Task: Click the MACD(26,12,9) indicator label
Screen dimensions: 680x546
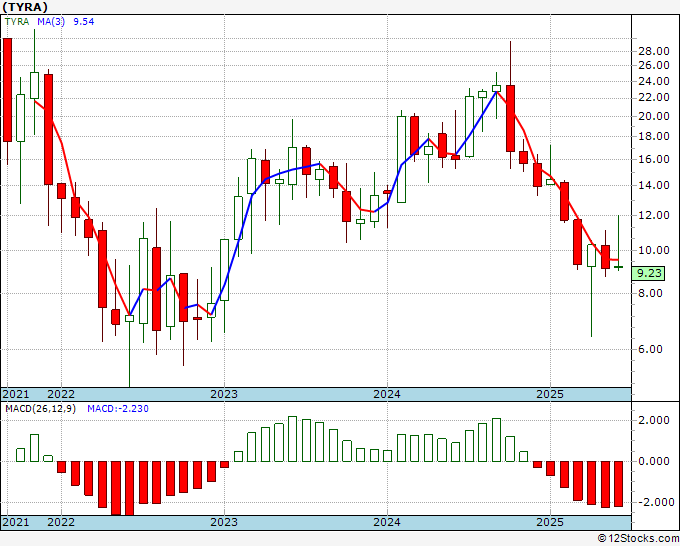Action: pyautogui.click(x=40, y=409)
